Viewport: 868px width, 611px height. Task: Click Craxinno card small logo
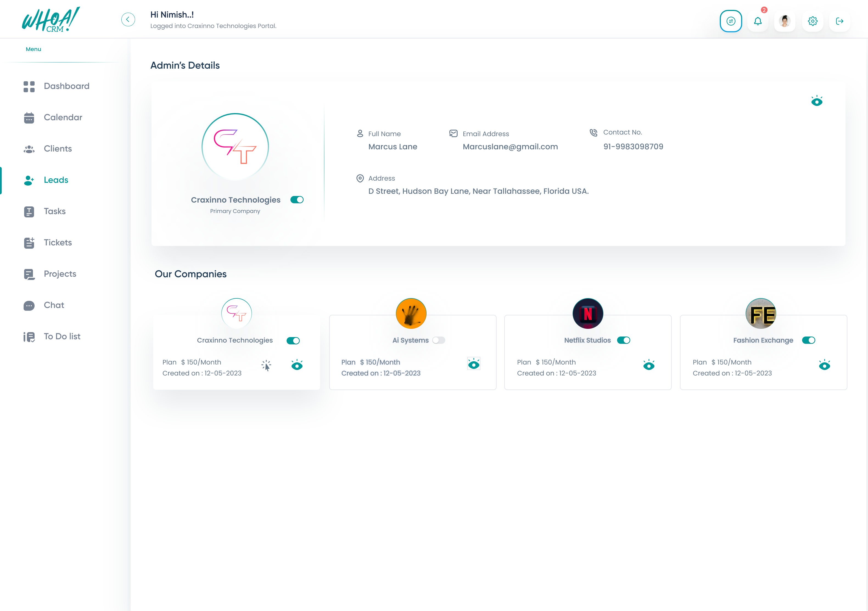[237, 313]
